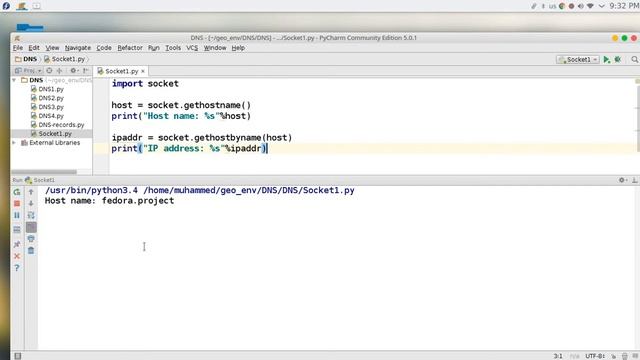Open the File menu
The height and width of the screenshot is (360, 640).
pos(18,48)
